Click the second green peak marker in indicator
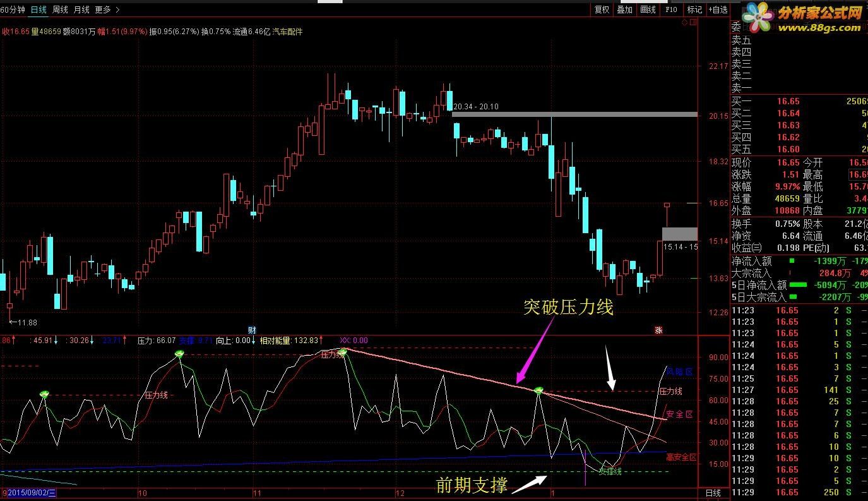The width and height of the screenshot is (868, 501). tap(179, 354)
